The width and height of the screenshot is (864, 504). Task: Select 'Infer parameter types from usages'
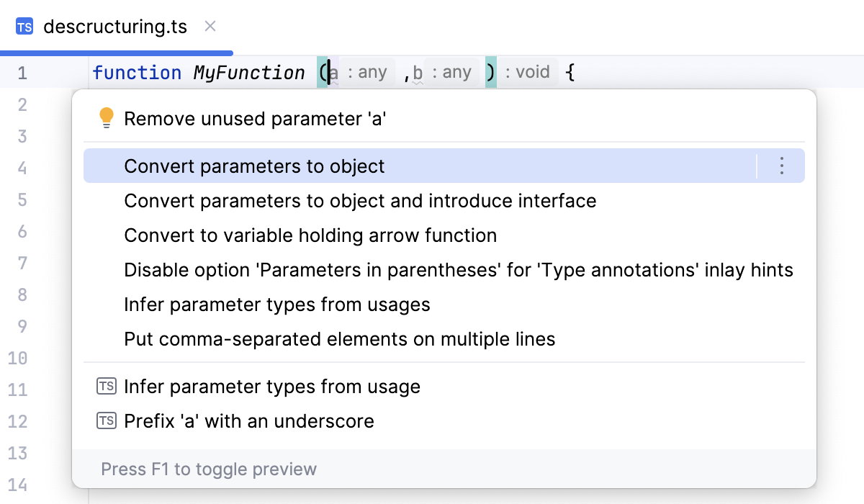[277, 305]
